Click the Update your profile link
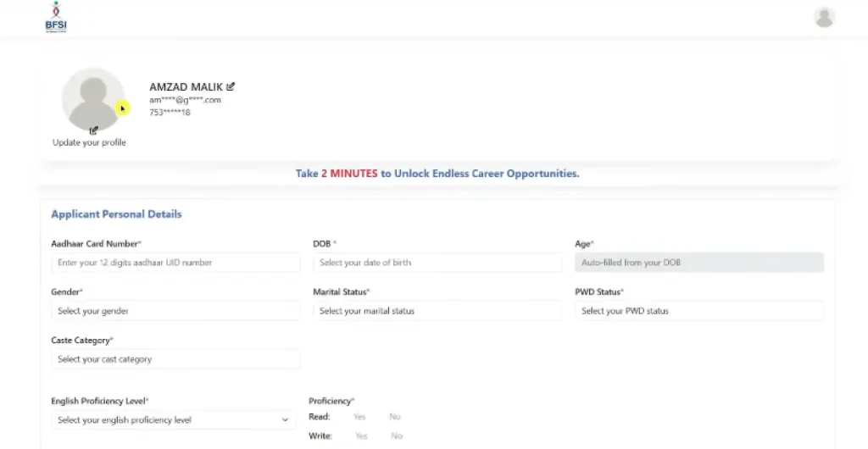The width and height of the screenshot is (868, 449). tap(89, 143)
